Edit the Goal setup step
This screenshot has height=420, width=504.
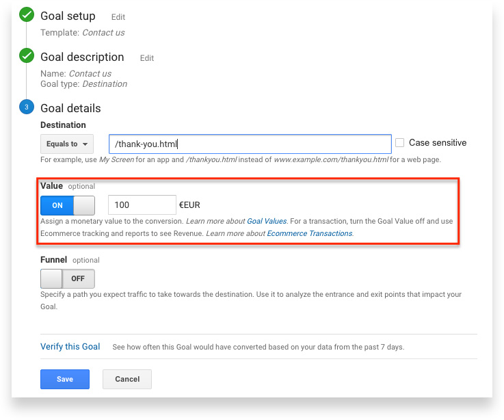[118, 17]
